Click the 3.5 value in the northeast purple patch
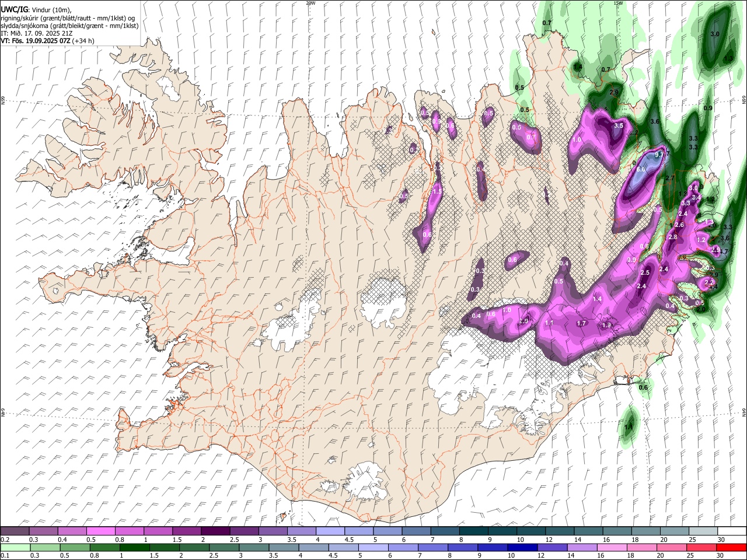The width and height of the screenshot is (747, 560). [x=619, y=125]
